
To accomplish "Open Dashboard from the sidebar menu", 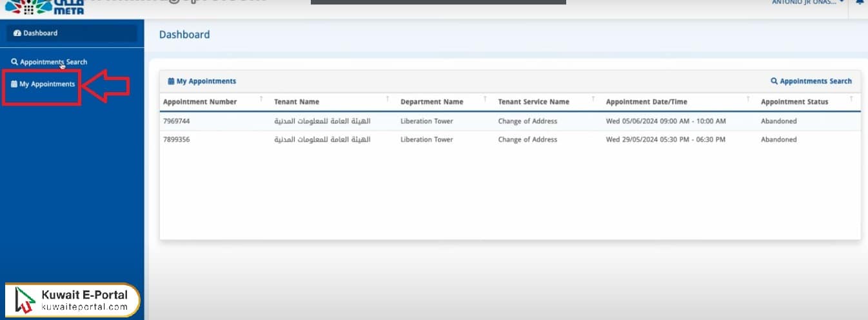I will pyautogui.click(x=40, y=33).
